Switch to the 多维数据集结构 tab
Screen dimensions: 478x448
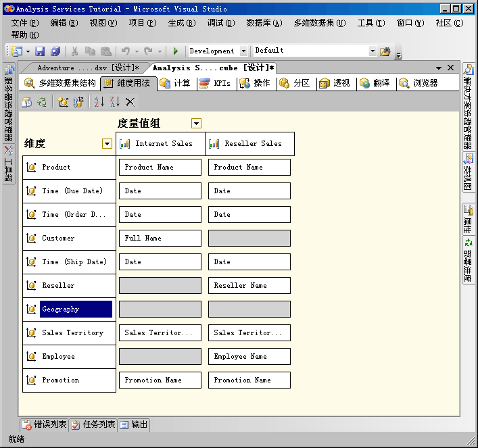[x=60, y=83]
